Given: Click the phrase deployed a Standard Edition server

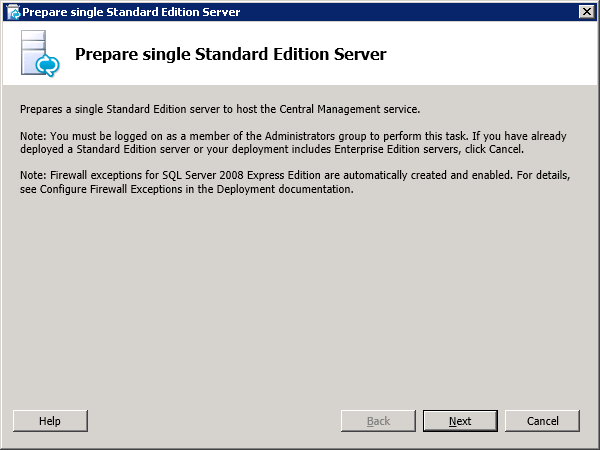Looking at the screenshot, I should click(x=105, y=149).
